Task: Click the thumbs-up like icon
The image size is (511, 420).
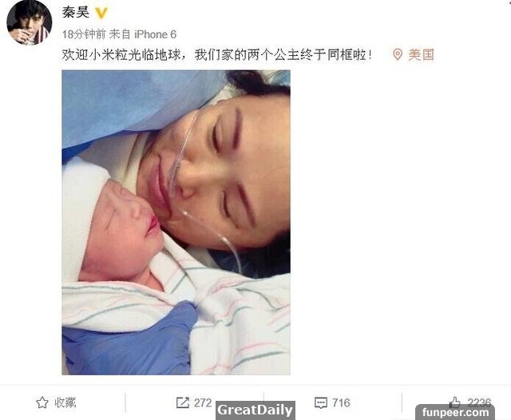Action: (455, 402)
